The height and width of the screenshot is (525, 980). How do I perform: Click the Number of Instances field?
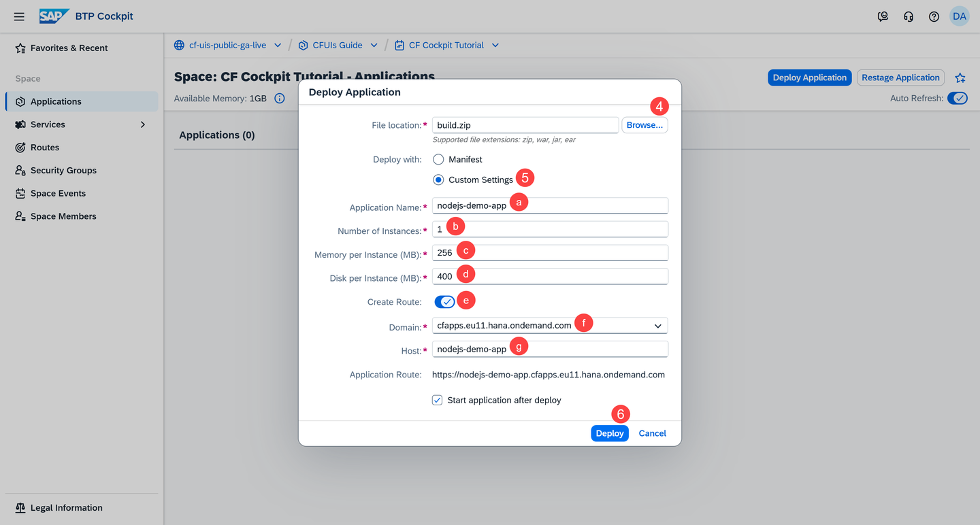click(x=550, y=229)
